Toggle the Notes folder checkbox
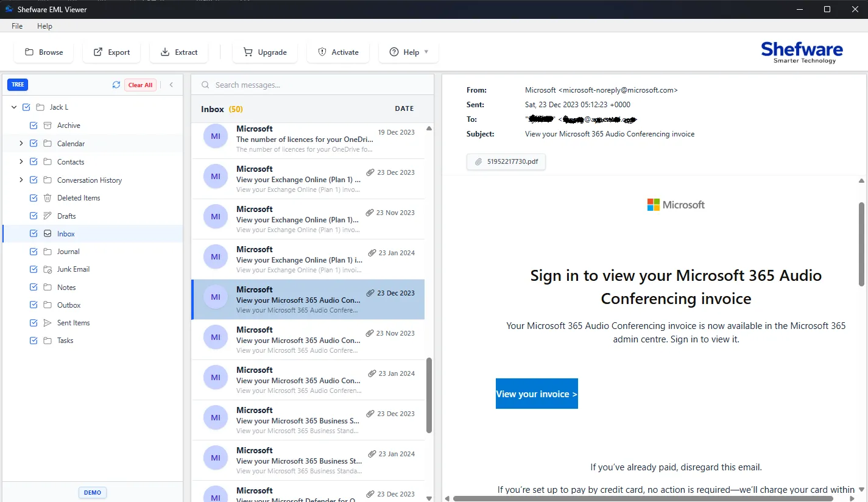This screenshot has height=502, width=868. [x=34, y=288]
